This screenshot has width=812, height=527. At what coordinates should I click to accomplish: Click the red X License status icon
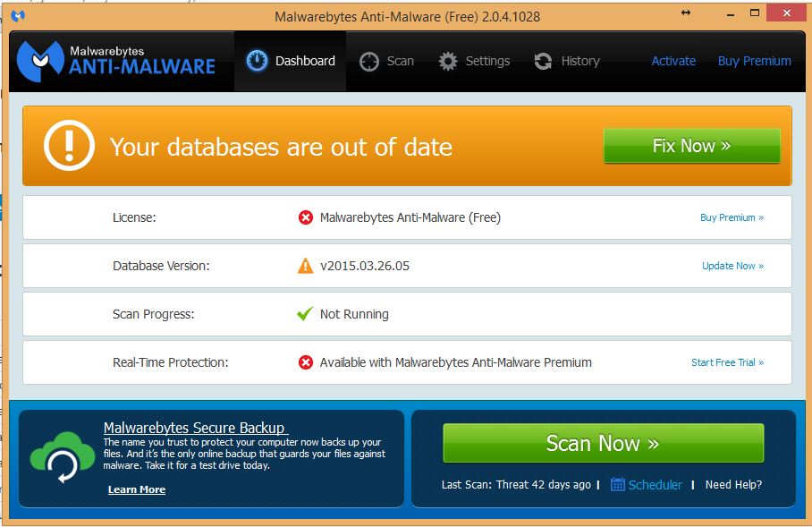(x=306, y=217)
